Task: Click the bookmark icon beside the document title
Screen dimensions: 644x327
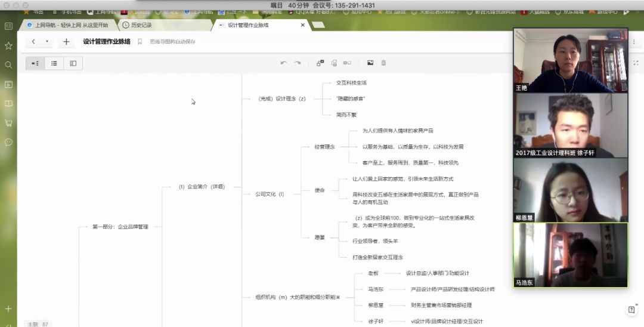Action: [140, 42]
